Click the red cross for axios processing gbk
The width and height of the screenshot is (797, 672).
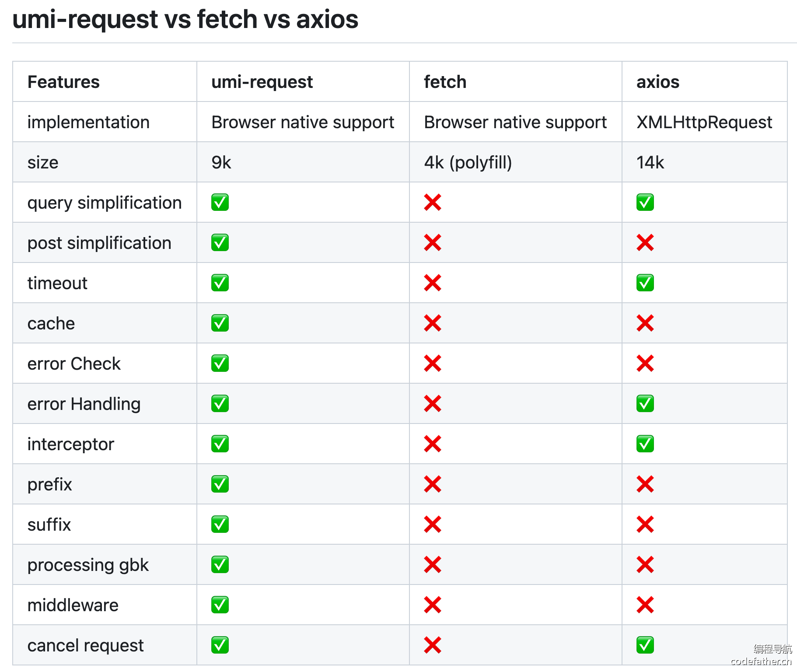pyautogui.click(x=645, y=565)
